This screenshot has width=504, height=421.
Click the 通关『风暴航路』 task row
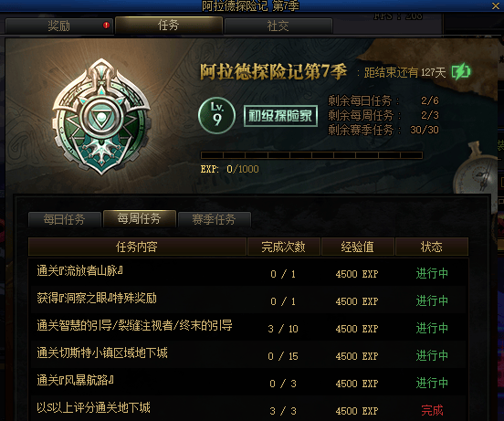pyautogui.click(x=248, y=382)
